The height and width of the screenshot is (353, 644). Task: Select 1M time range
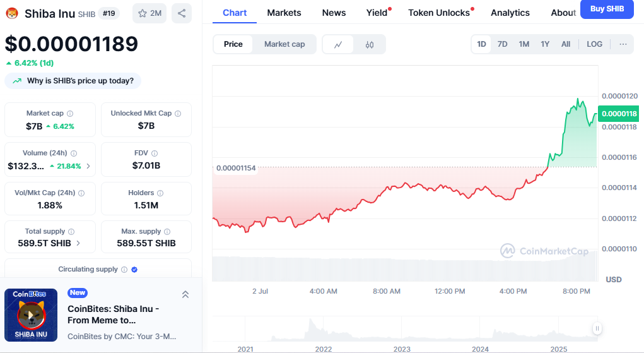524,44
